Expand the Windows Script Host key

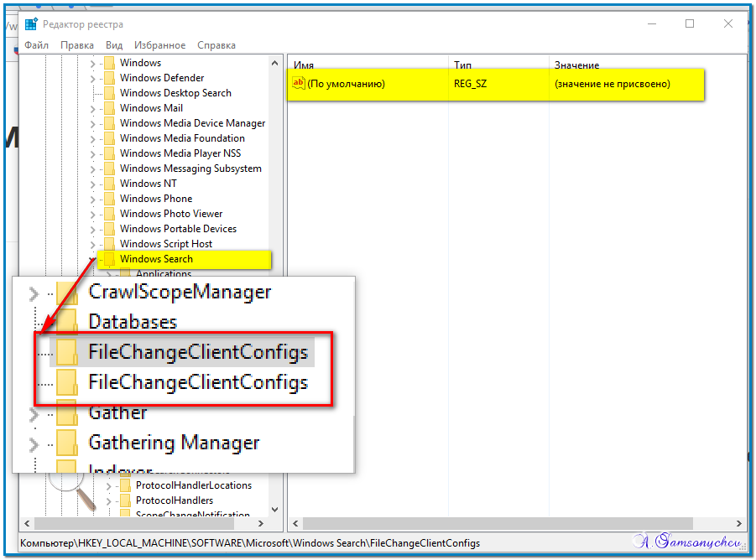click(92, 244)
